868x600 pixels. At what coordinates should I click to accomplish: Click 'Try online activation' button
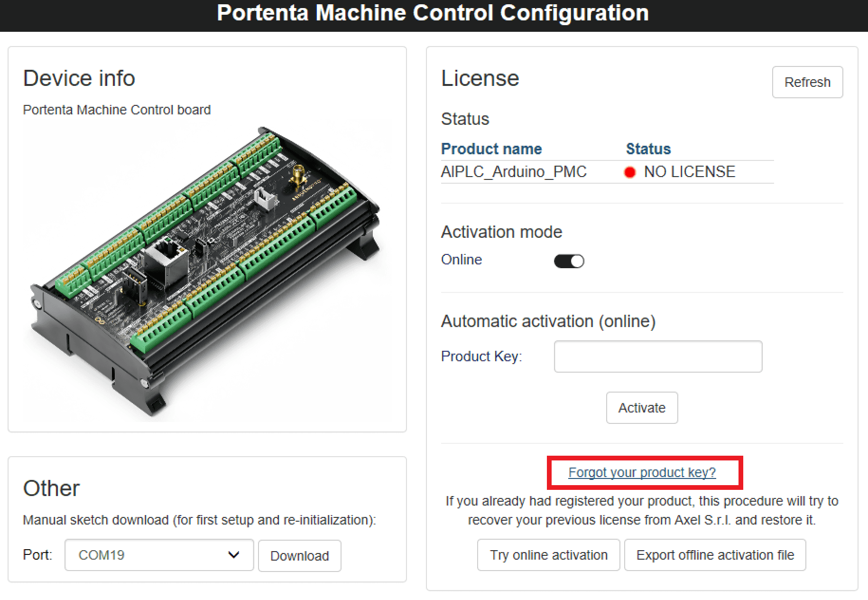tap(548, 555)
